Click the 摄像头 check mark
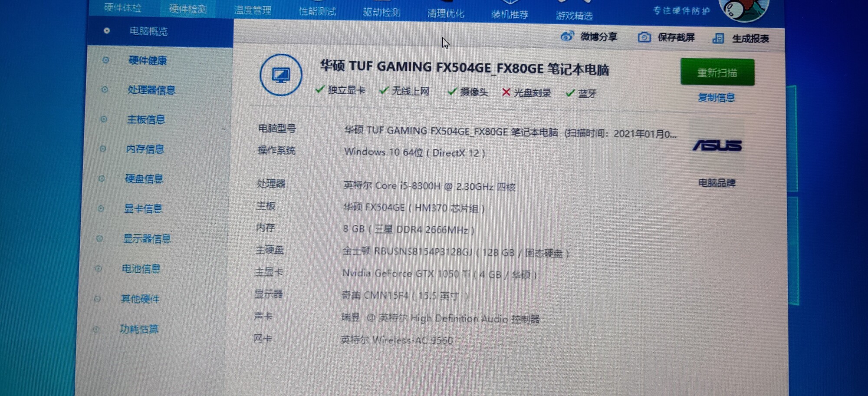The image size is (868, 396). click(452, 91)
